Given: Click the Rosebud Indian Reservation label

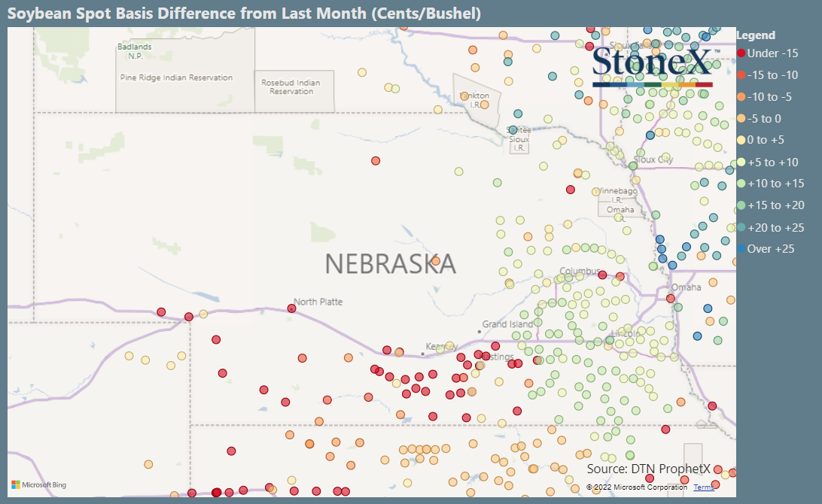Looking at the screenshot, I should coord(291,87).
